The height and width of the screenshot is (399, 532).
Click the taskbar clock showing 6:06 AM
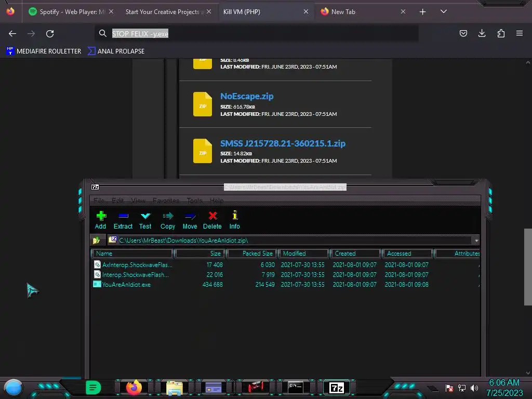click(504, 388)
